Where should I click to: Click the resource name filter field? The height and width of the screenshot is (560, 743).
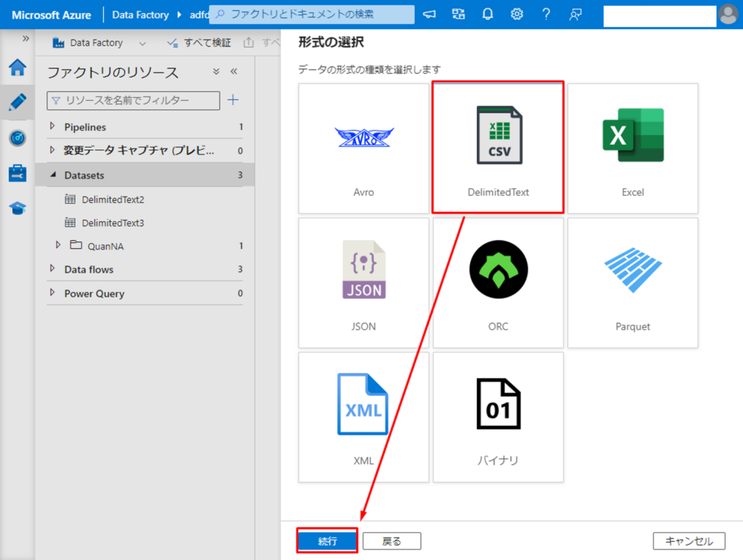[134, 100]
